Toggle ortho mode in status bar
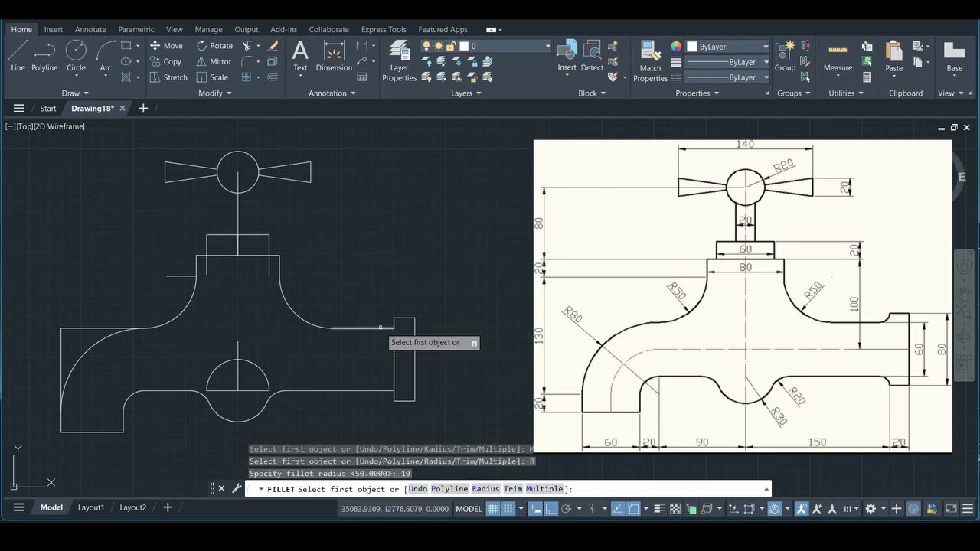This screenshot has width=980, height=551. 550,508
